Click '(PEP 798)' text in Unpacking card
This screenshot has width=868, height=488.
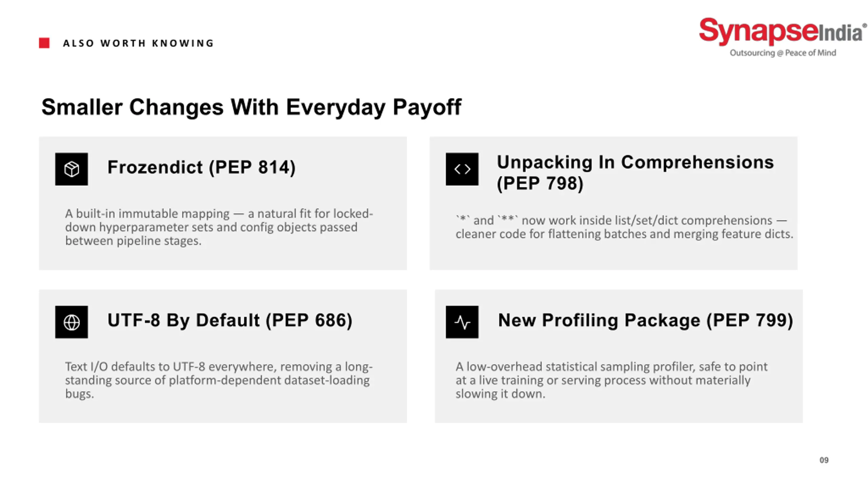(540, 183)
